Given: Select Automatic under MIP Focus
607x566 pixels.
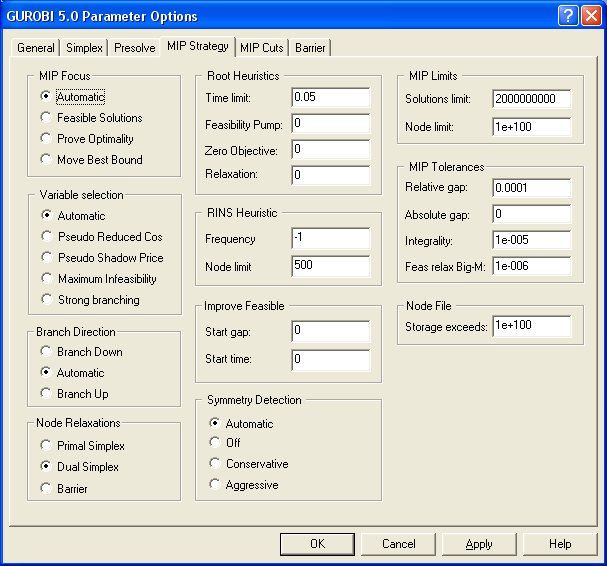Looking at the screenshot, I should pos(72,96).
